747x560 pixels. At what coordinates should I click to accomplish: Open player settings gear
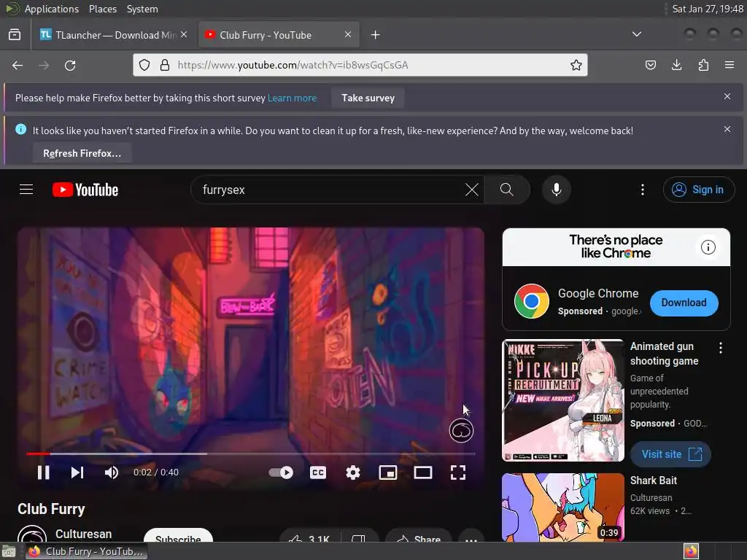pyautogui.click(x=353, y=472)
